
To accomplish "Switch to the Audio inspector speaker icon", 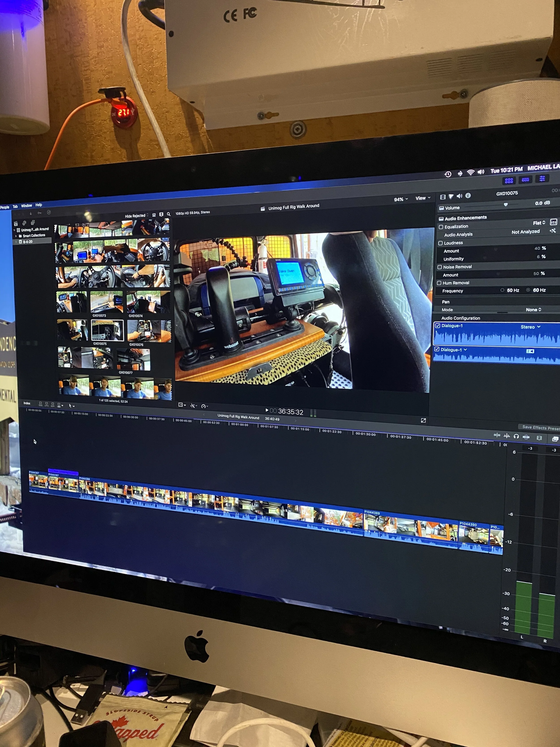I will [459, 196].
